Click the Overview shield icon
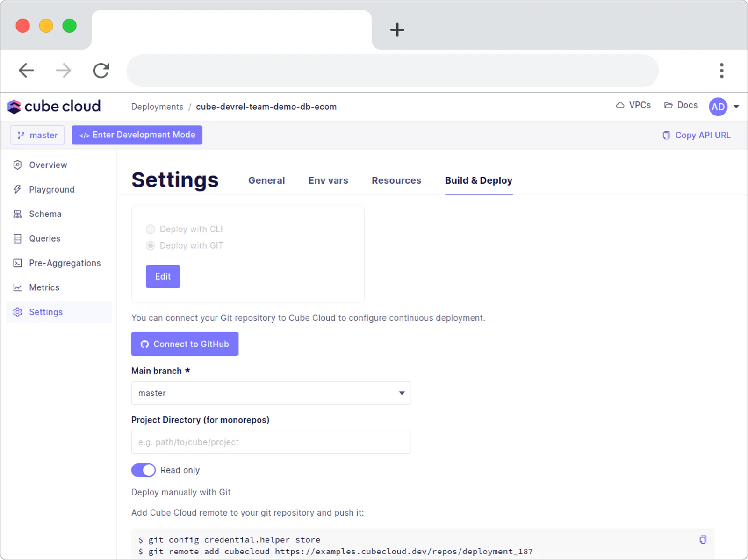The image size is (748, 560). 18,165
